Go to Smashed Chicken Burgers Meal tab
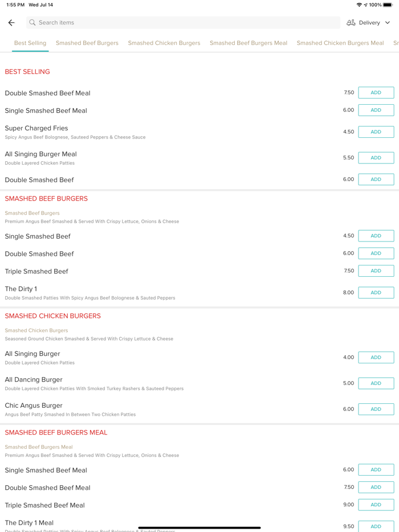The width and height of the screenshot is (399, 532). [340, 43]
